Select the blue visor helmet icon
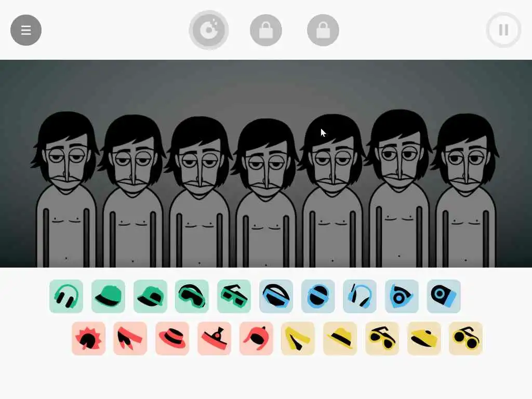Image resolution: width=532 pixels, height=399 pixels. [x=276, y=296]
